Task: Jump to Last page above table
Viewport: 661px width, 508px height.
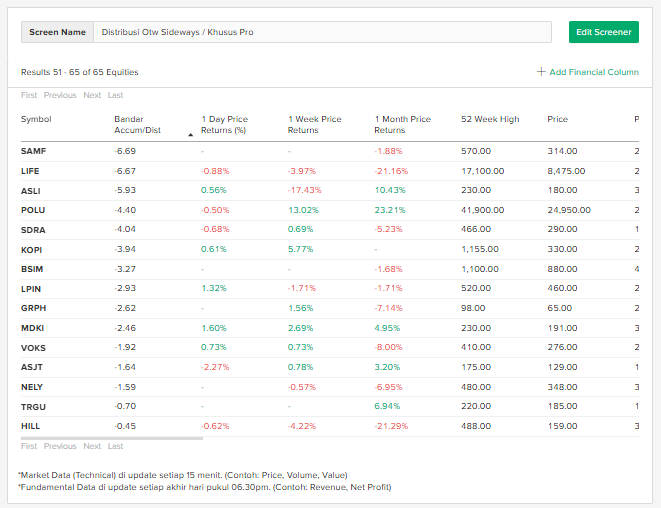Action: pyautogui.click(x=115, y=95)
